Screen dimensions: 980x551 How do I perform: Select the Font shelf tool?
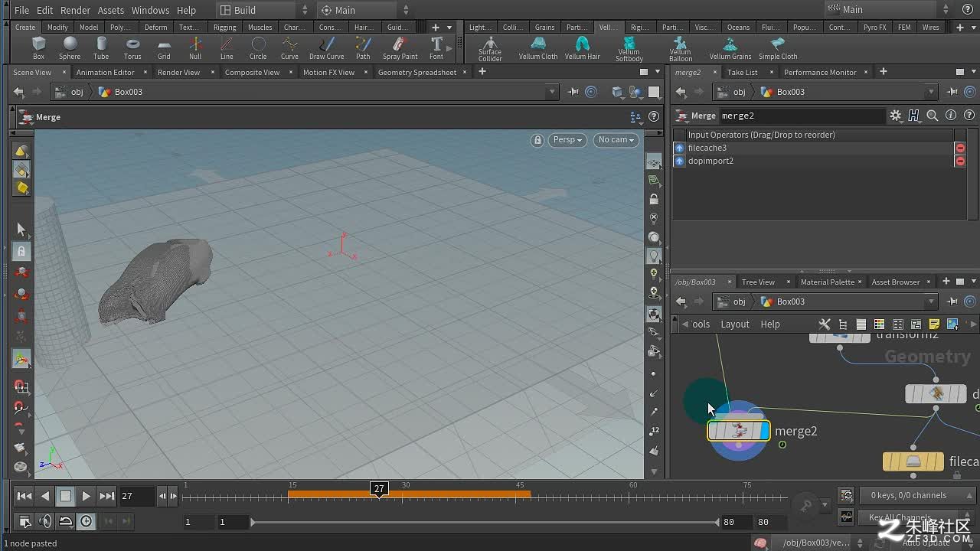[436, 48]
